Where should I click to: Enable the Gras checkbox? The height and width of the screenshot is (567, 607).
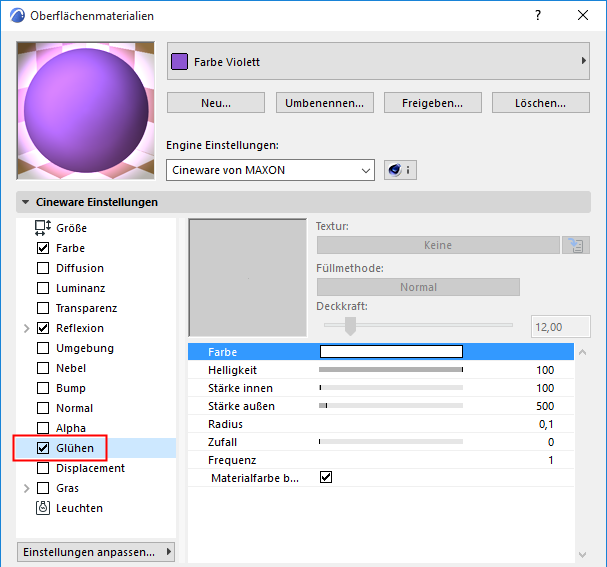[x=43, y=488]
